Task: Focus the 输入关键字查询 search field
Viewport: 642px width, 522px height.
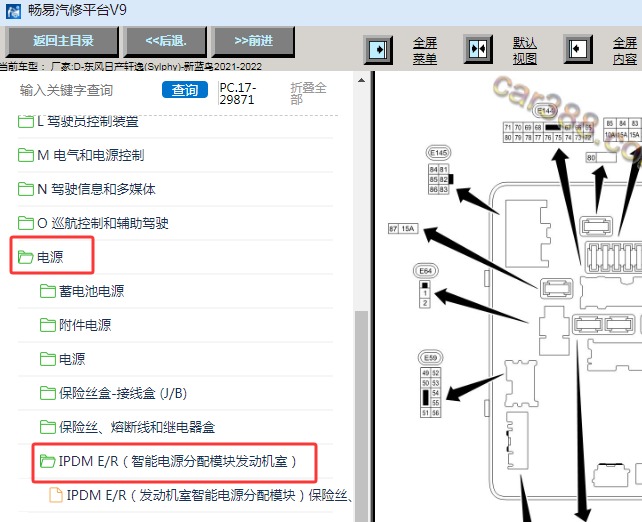Action: 66,90
